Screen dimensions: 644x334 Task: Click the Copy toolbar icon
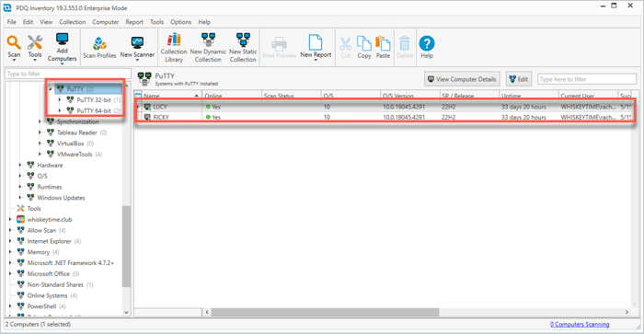(x=364, y=43)
